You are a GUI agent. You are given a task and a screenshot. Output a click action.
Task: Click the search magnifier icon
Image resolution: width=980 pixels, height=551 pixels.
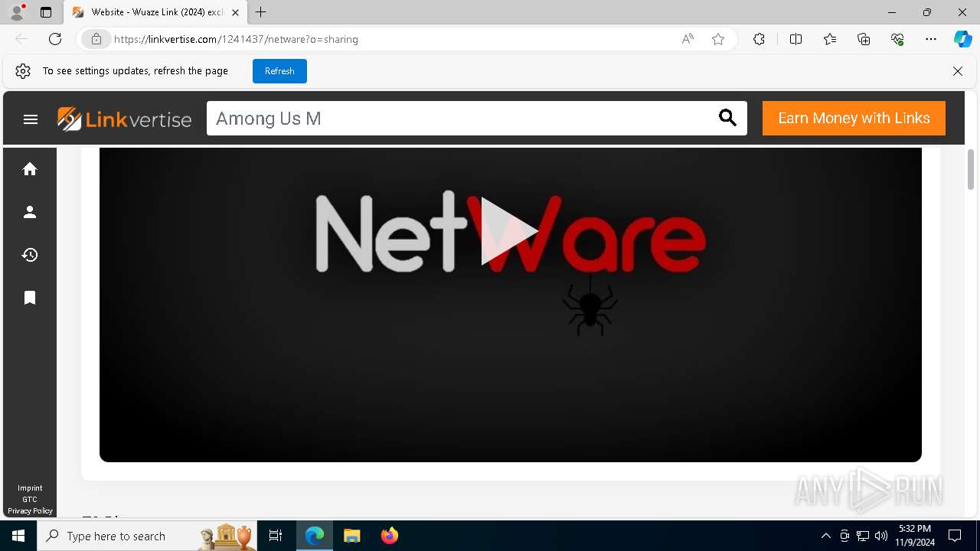coord(727,118)
